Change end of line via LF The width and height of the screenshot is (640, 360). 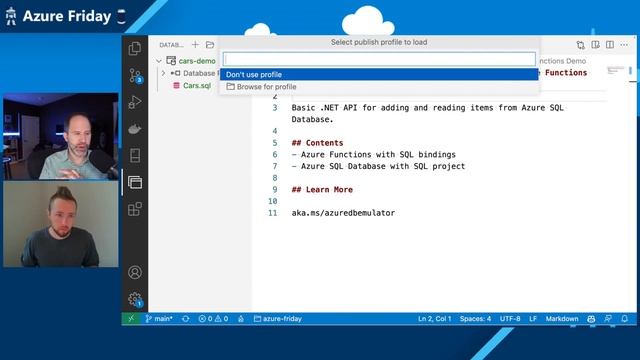533,319
